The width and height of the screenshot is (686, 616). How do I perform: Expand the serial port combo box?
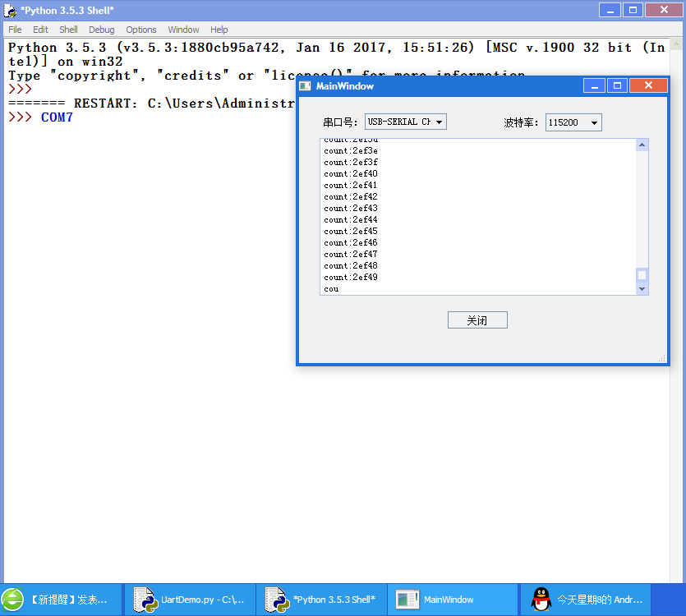click(x=405, y=122)
